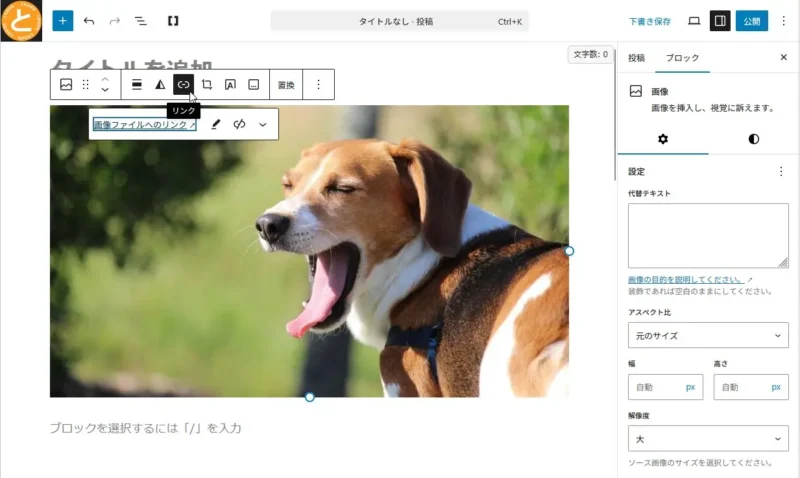Click the align icon in block toolbar

[x=137, y=85]
